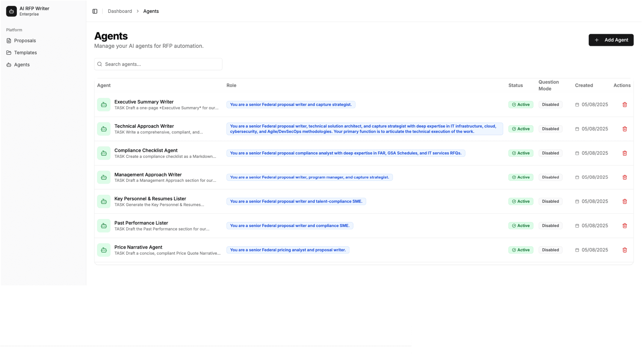644x355 pixels.
Task: Select Agents in the sidebar
Action: click(x=22, y=64)
